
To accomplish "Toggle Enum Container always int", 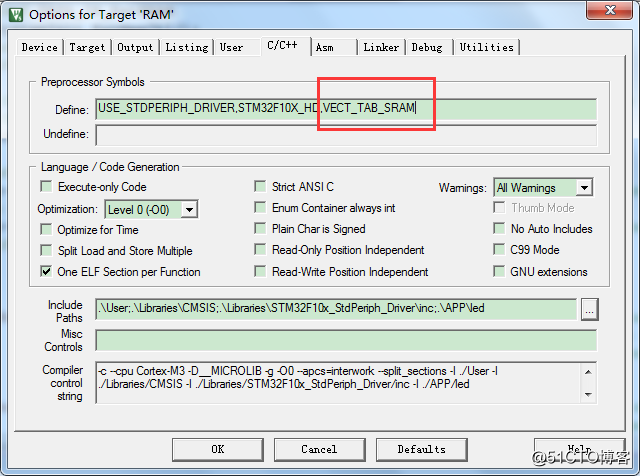I will point(260,208).
